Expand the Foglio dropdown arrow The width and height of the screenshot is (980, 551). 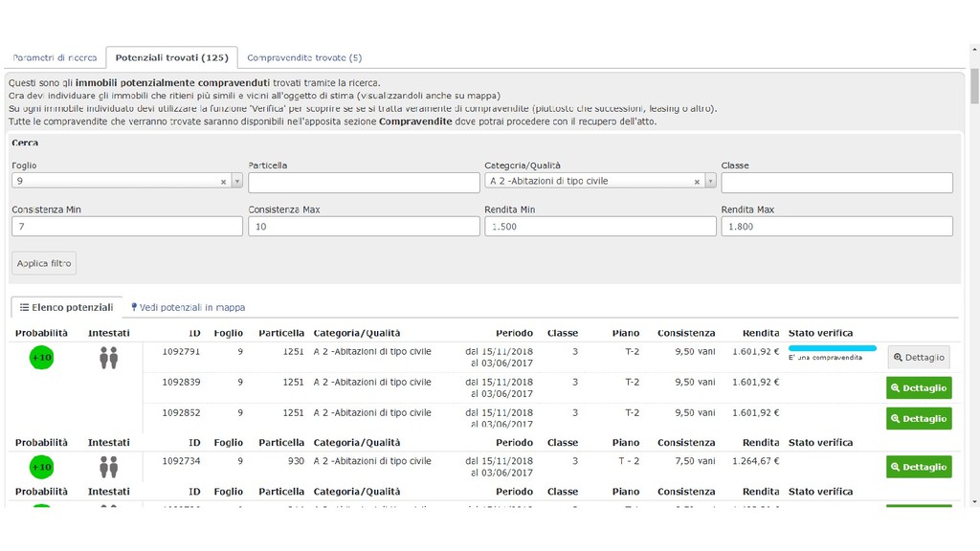click(237, 181)
